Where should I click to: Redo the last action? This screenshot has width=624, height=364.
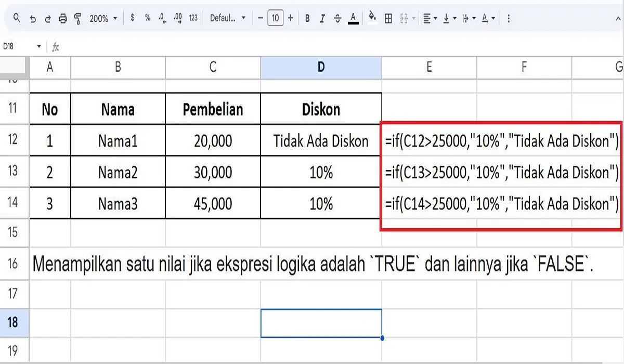point(48,18)
